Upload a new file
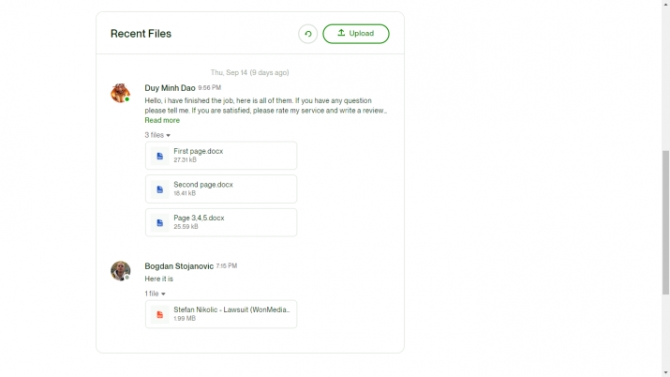This screenshot has width=670, height=377. pos(356,34)
